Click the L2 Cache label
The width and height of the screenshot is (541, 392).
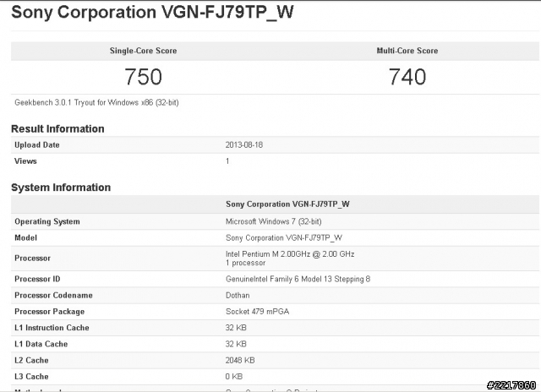[31, 360]
